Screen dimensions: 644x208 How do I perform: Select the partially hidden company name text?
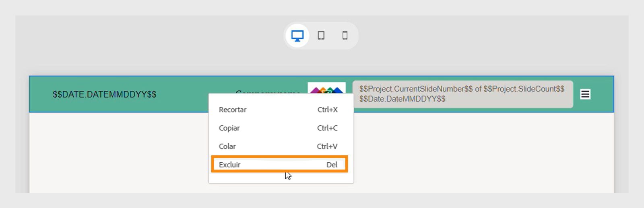267,91
